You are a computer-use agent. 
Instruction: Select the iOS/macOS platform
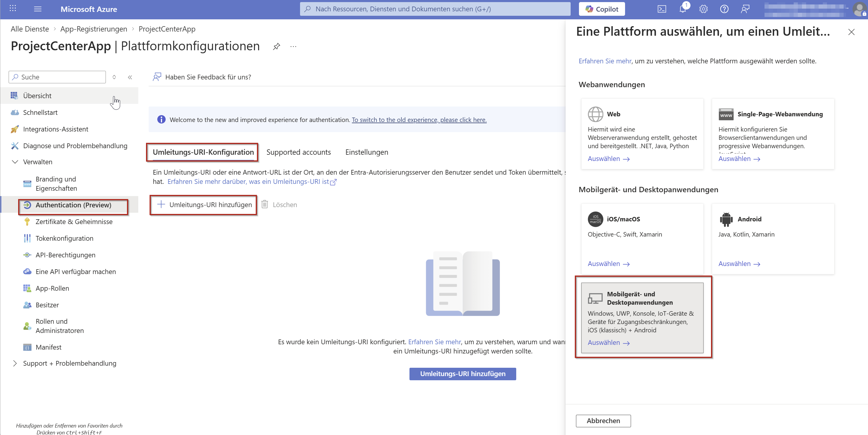[x=642, y=239]
